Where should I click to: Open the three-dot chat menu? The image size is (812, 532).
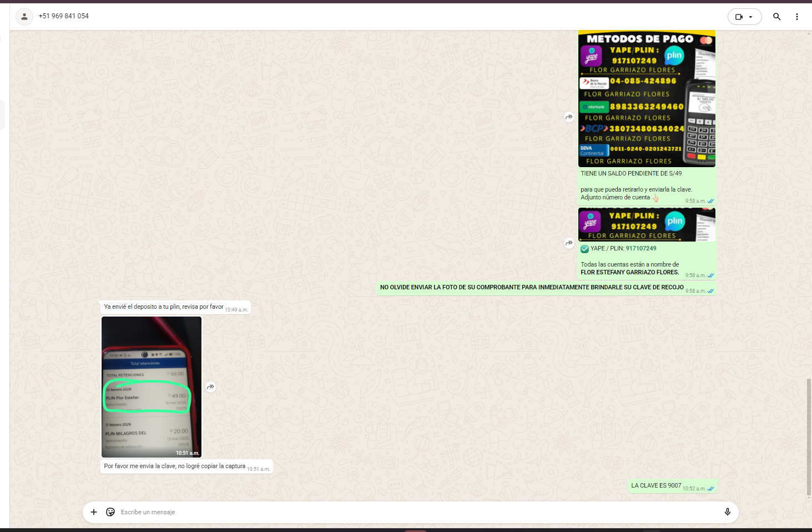[796, 17]
